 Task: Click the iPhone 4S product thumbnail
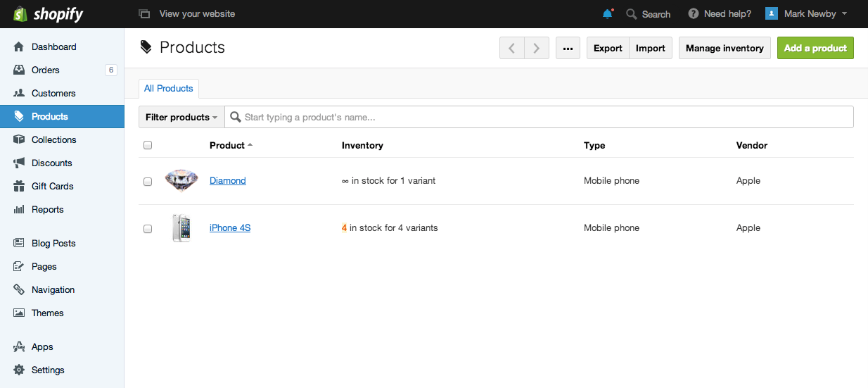[x=181, y=228]
